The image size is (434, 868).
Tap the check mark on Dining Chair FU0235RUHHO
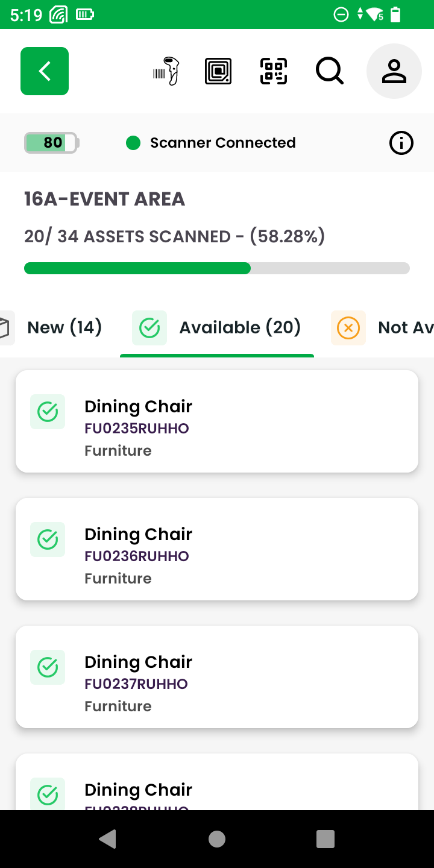(x=48, y=412)
